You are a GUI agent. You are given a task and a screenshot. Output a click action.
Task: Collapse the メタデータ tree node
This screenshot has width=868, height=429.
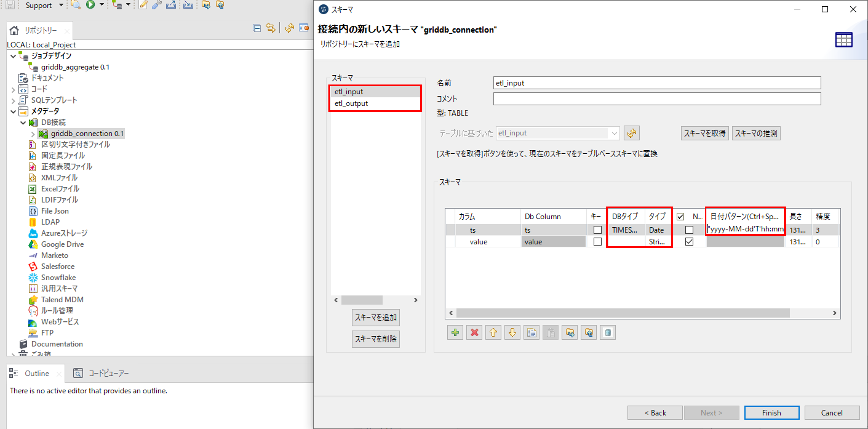point(13,111)
